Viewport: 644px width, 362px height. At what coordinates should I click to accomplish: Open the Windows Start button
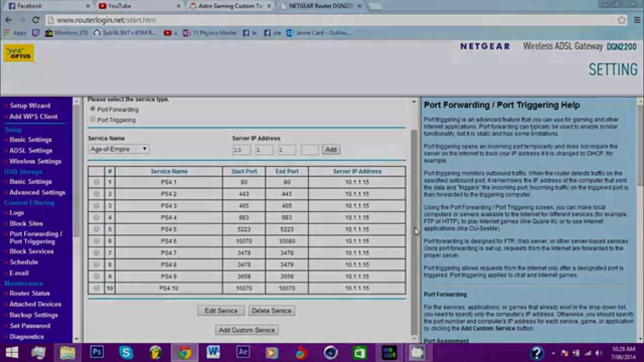(x=12, y=353)
